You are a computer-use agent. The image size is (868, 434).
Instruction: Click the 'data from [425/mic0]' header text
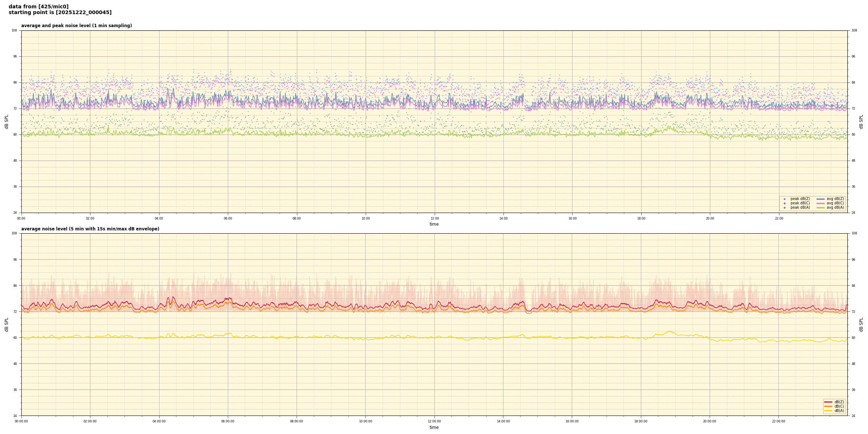[x=38, y=7]
